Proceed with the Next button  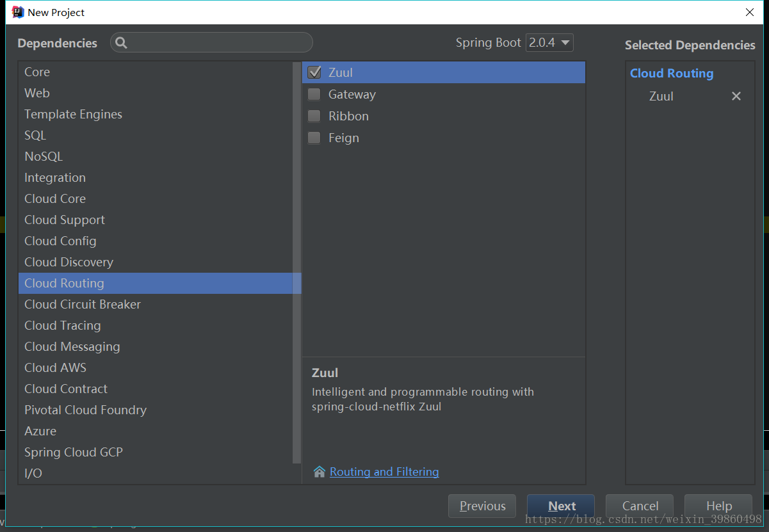click(561, 506)
